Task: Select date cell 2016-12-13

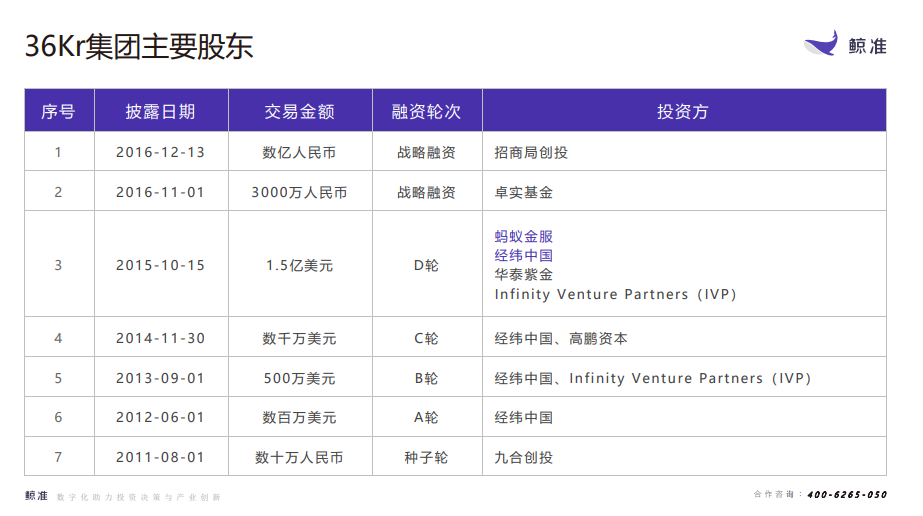Action: click(x=160, y=152)
